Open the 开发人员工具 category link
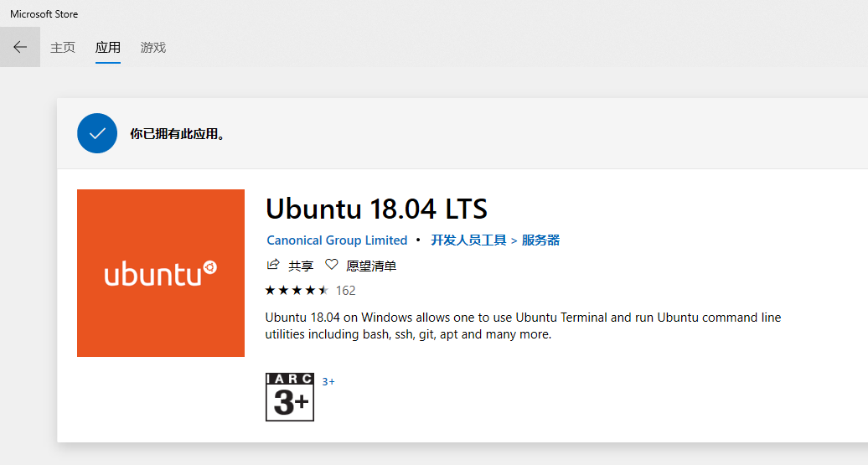The image size is (868, 465). coord(468,240)
